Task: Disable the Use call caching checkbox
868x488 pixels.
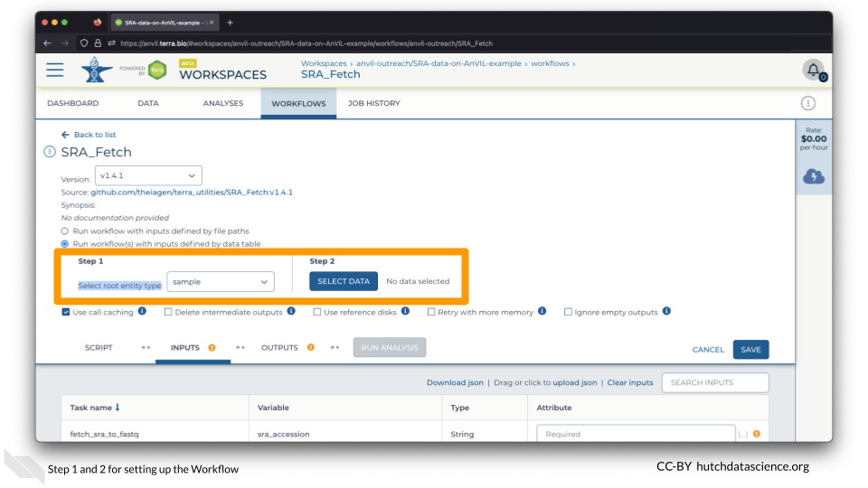Action: pyautogui.click(x=66, y=312)
